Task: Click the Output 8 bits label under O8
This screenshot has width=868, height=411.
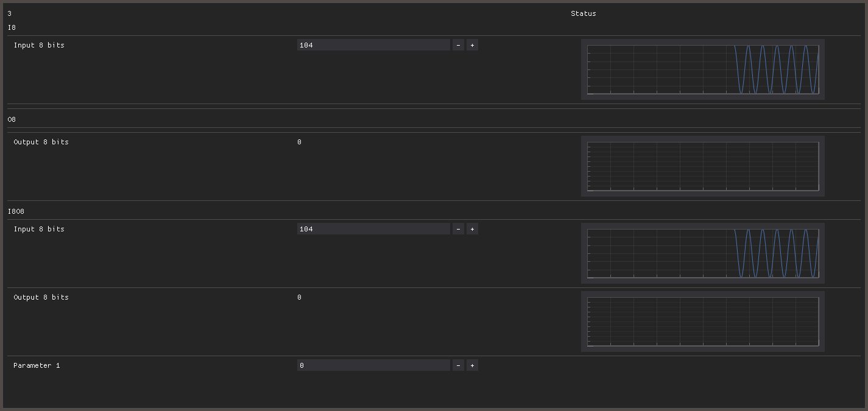Action: tap(41, 142)
